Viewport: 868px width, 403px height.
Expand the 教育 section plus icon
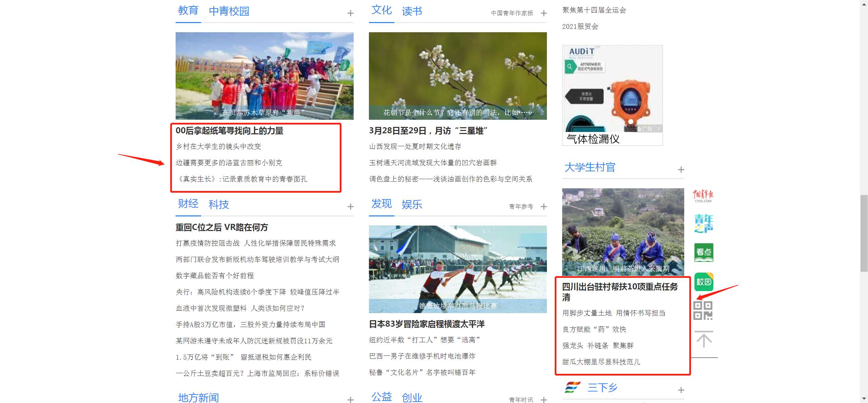tap(351, 13)
